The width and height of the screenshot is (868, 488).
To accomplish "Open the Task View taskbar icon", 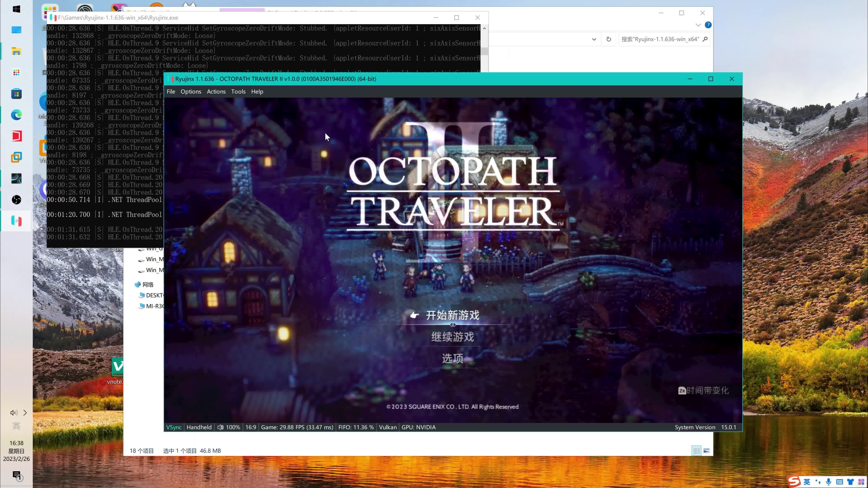I will point(16,30).
